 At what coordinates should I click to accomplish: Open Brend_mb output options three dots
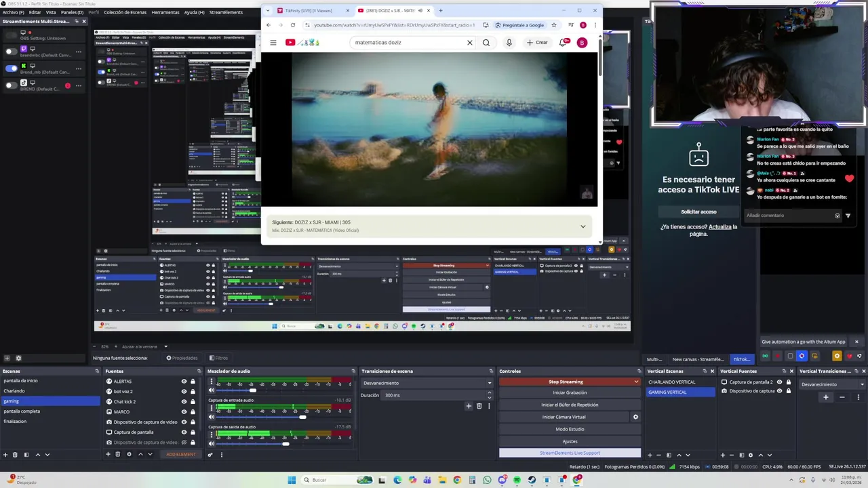coord(79,68)
